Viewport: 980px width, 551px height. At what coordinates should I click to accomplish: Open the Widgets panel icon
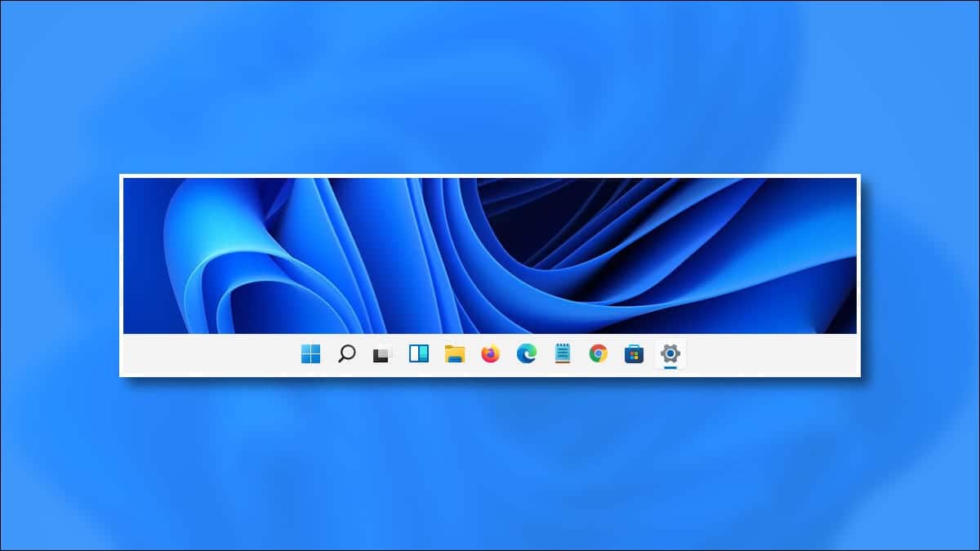419,353
